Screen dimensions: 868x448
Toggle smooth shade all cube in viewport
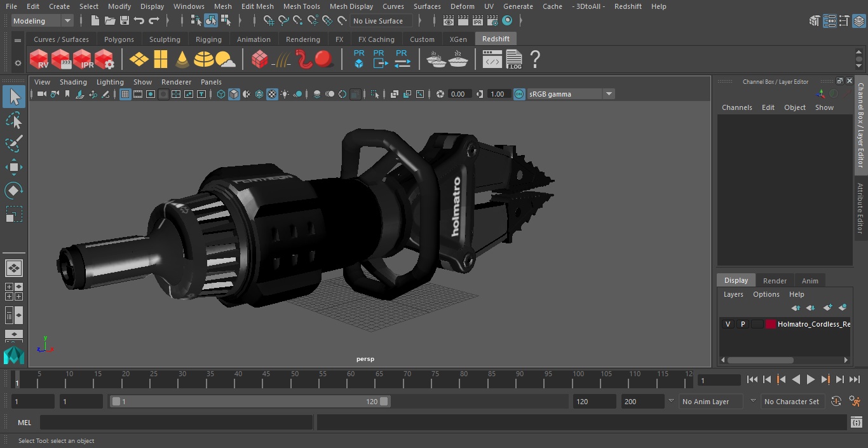234,94
